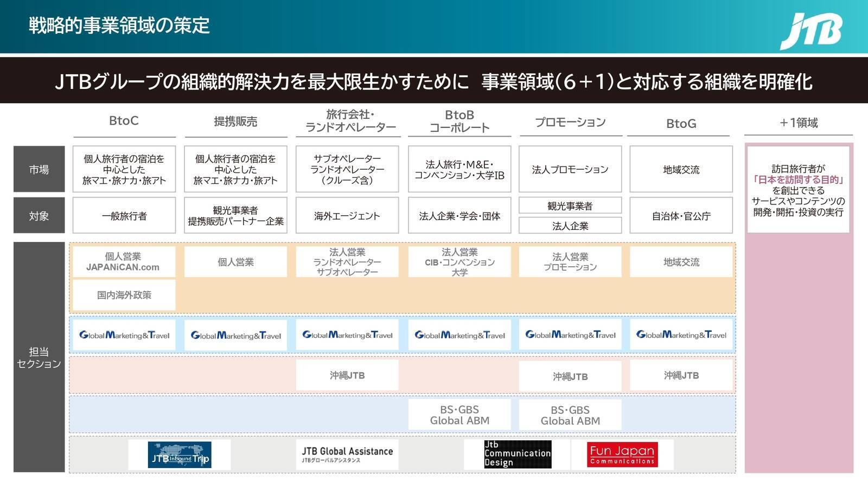Select the +1領域 column header

point(798,123)
